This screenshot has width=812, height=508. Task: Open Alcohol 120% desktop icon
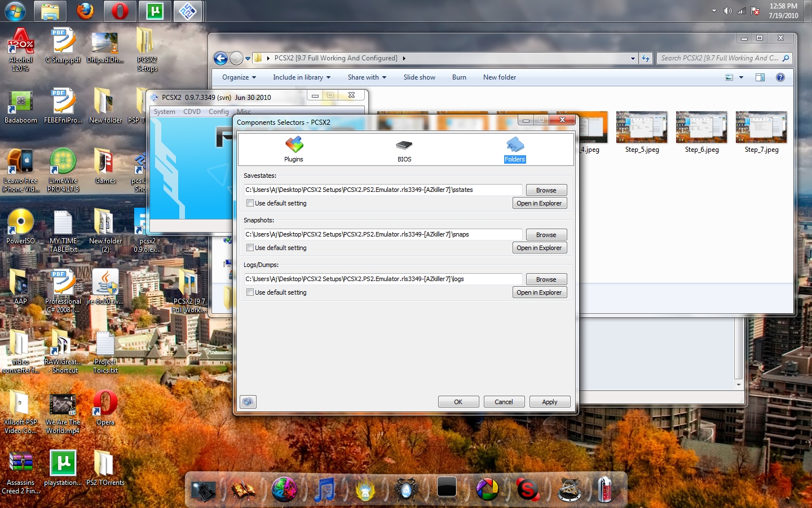coord(20,50)
